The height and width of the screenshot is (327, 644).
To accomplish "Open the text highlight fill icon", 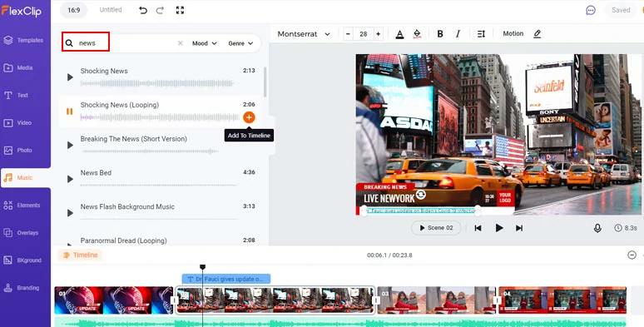I will click(418, 34).
